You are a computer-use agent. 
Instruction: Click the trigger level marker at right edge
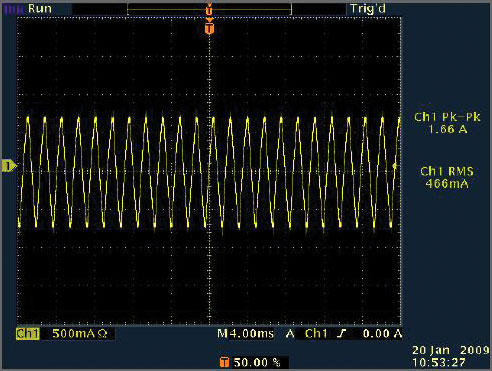396,165
